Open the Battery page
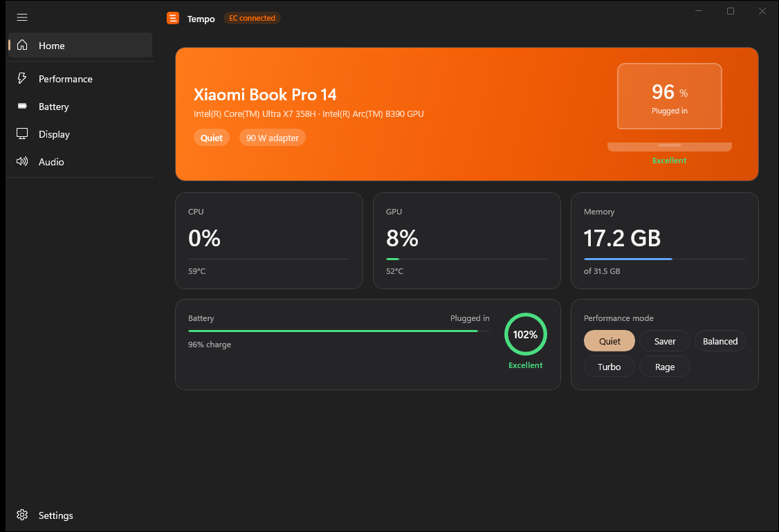Viewport: 779px width, 532px height. 80,107
